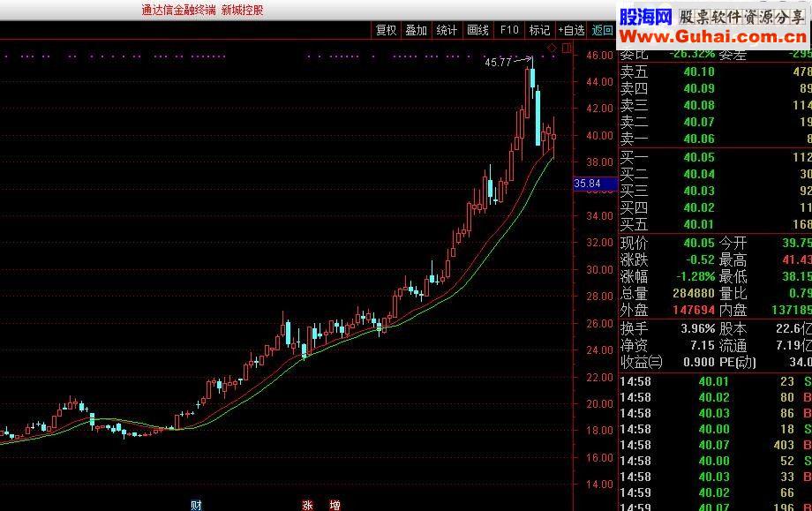Click the 30.00 price axis label
This screenshot has width=812, height=511.
click(599, 269)
